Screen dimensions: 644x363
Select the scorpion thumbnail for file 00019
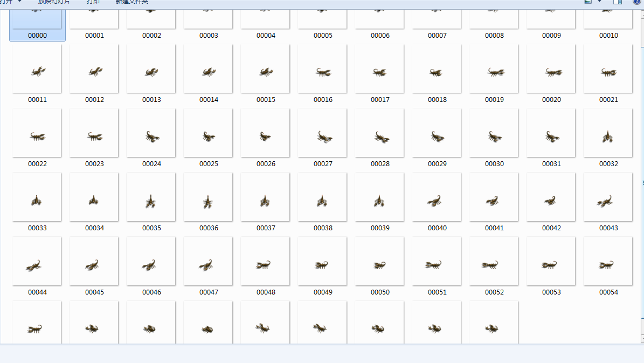pos(494,69)
